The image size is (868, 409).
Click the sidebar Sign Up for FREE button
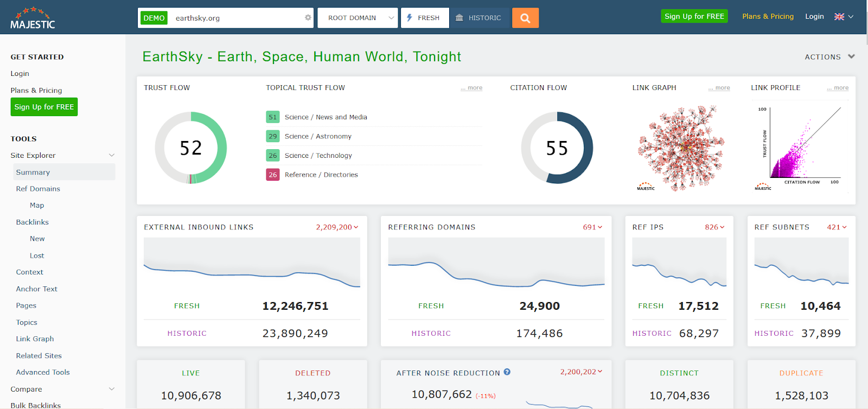click(44, 107)
